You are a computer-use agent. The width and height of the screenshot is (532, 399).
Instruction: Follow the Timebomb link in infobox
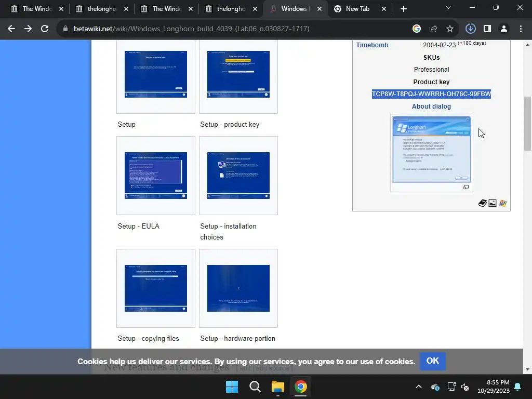(x=372, y=45)
